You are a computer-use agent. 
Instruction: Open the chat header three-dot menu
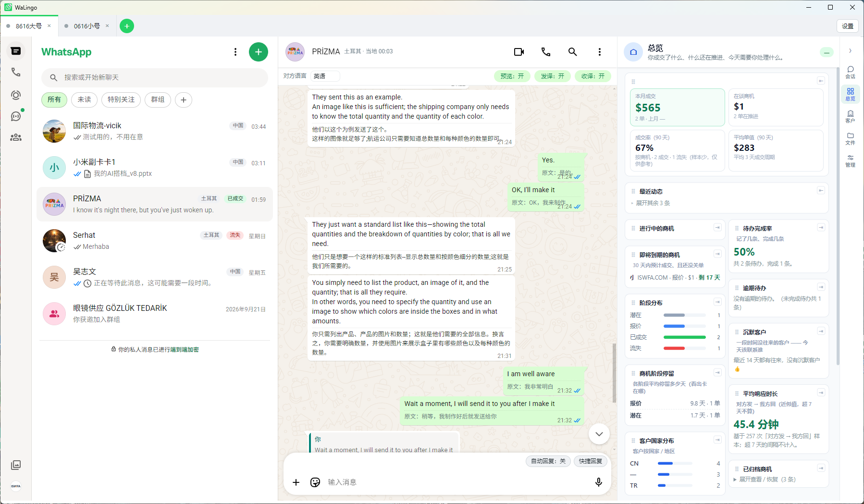[599, 51]
